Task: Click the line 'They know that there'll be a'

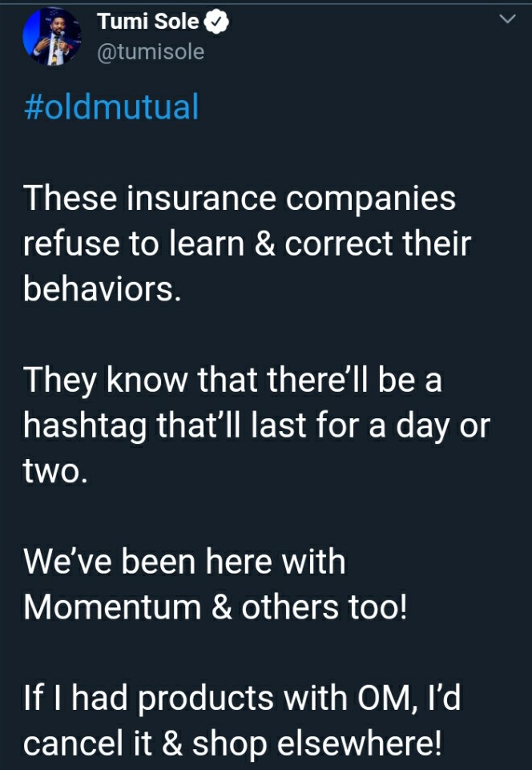Action: pos(233,380)
